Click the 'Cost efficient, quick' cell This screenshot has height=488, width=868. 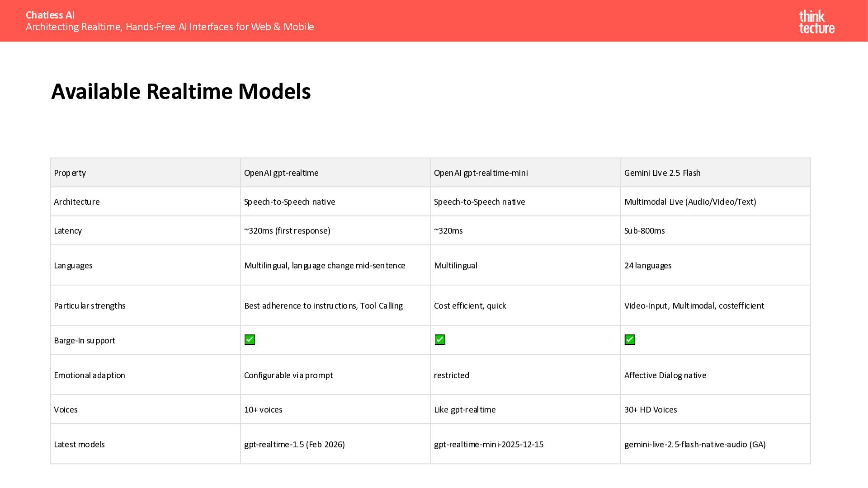pyautogui.click(x=470, y=306)
